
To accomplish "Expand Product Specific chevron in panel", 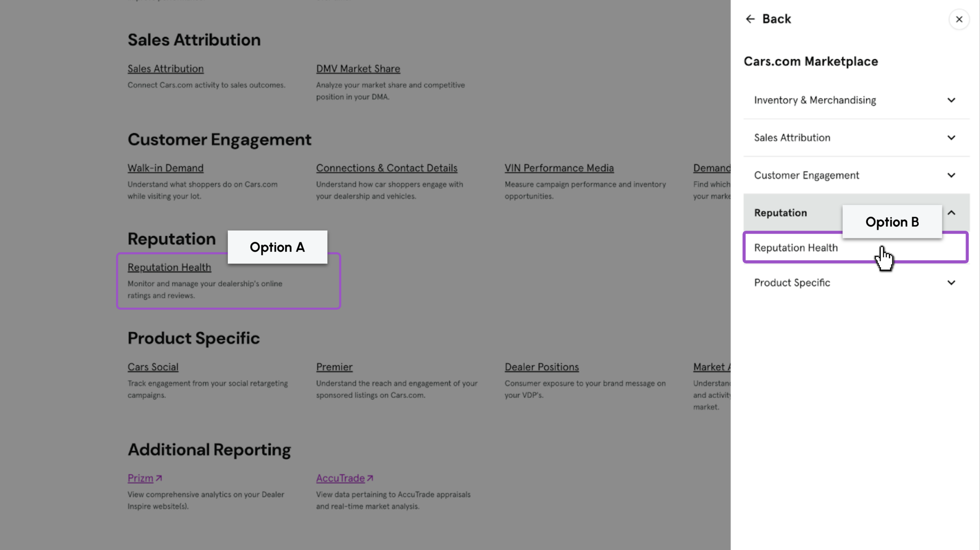I will 951,283.
